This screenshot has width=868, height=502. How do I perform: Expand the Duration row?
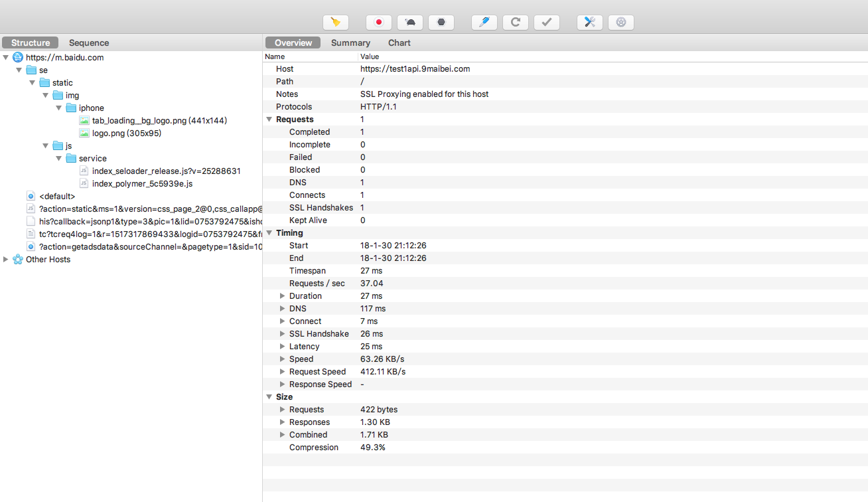pos(283,296)
